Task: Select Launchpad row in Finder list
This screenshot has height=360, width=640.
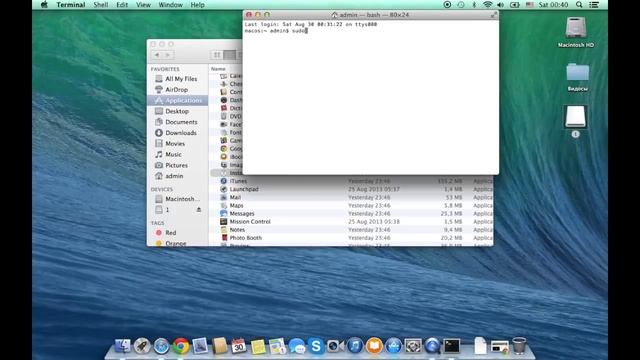Action: [x=351, y=189]
